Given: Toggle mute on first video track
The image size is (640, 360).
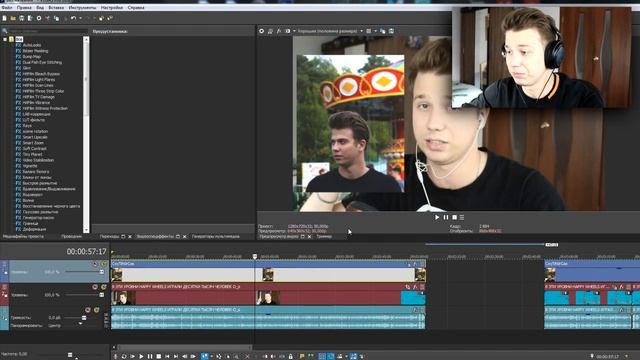Looking at the screenshot, I should coord(95,264).
